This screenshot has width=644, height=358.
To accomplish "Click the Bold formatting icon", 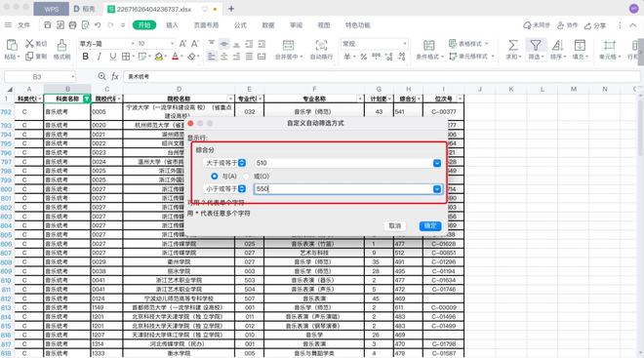I will (86, 57).
